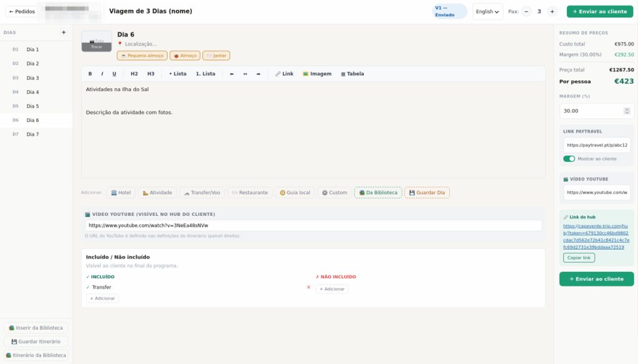The height and width of the screenshot is (364, 638).
Task: Open the English language dropdown
Action: pos(487,11)
